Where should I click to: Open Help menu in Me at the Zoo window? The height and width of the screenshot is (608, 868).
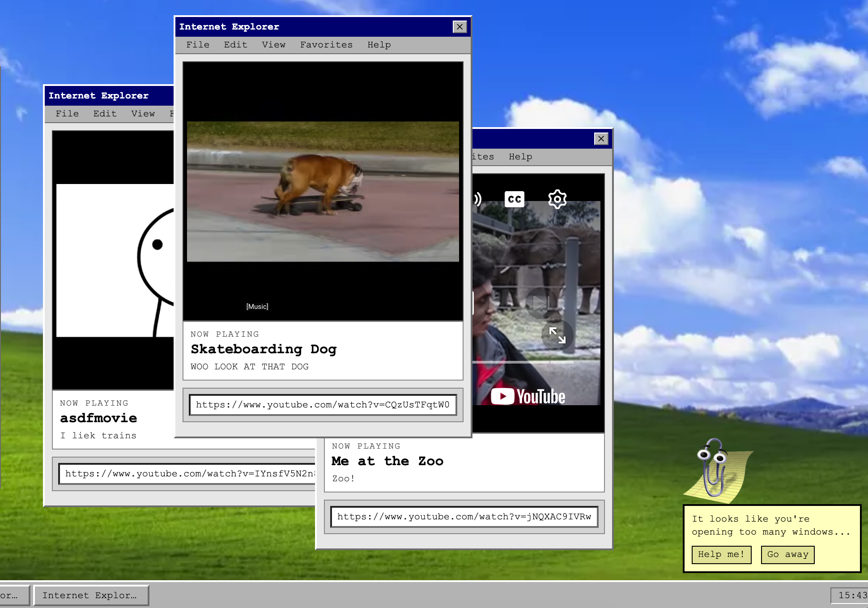pyautogui.click(x=520, y=157)
